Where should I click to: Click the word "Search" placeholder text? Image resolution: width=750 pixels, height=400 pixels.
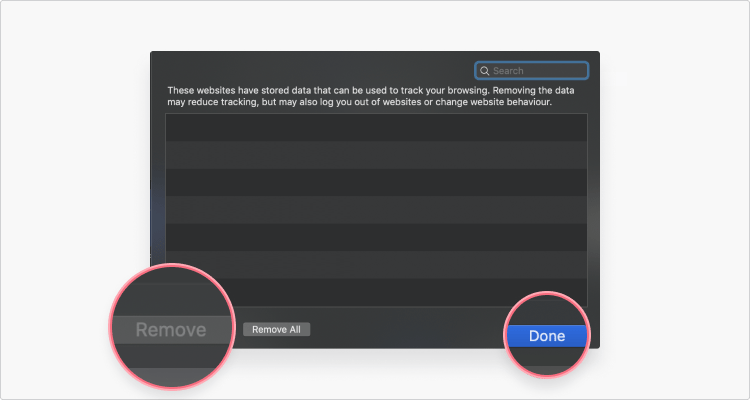coord(508,71)
